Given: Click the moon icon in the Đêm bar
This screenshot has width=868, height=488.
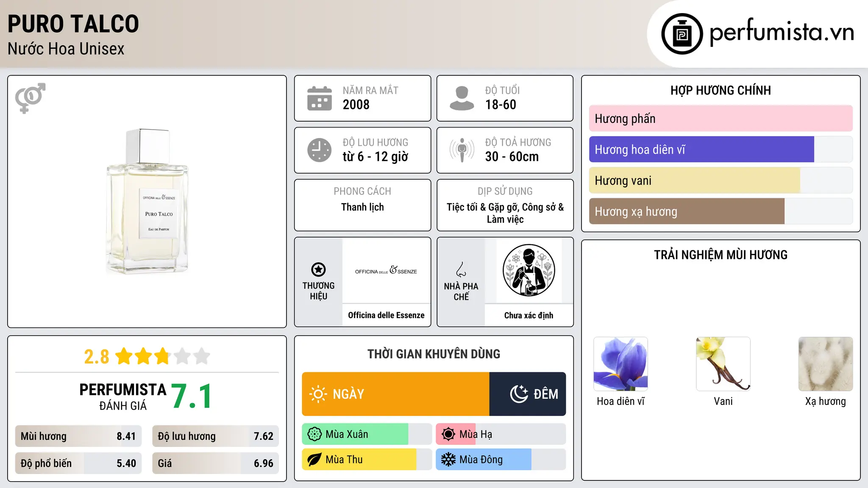Looking at the screenshot, I should click(519, 394).
